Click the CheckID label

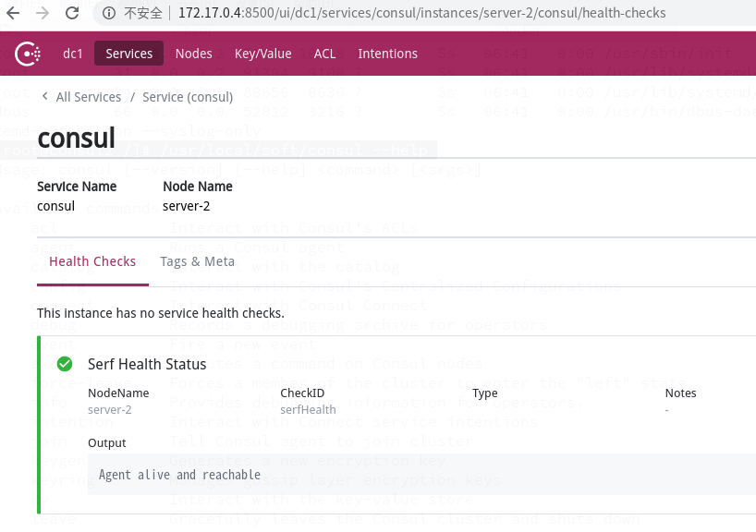pyautogui.click(x=302, y=393)
